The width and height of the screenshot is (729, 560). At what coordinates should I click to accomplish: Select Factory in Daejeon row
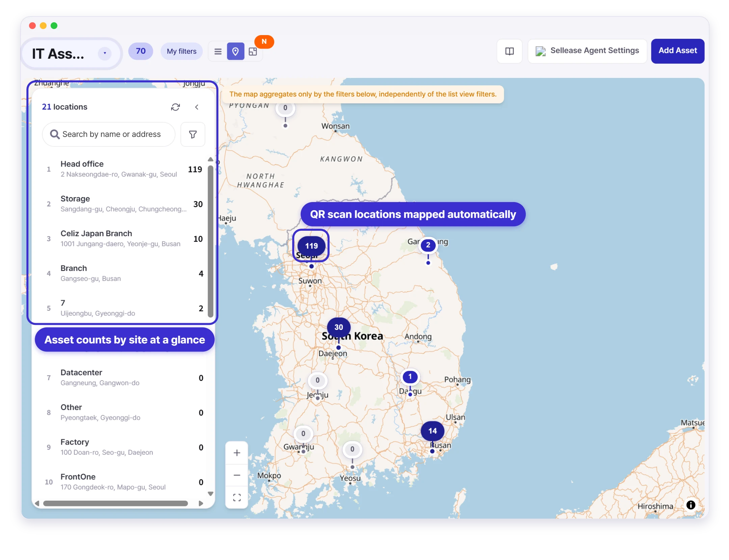pyautogui.click(x=123, y=447)
